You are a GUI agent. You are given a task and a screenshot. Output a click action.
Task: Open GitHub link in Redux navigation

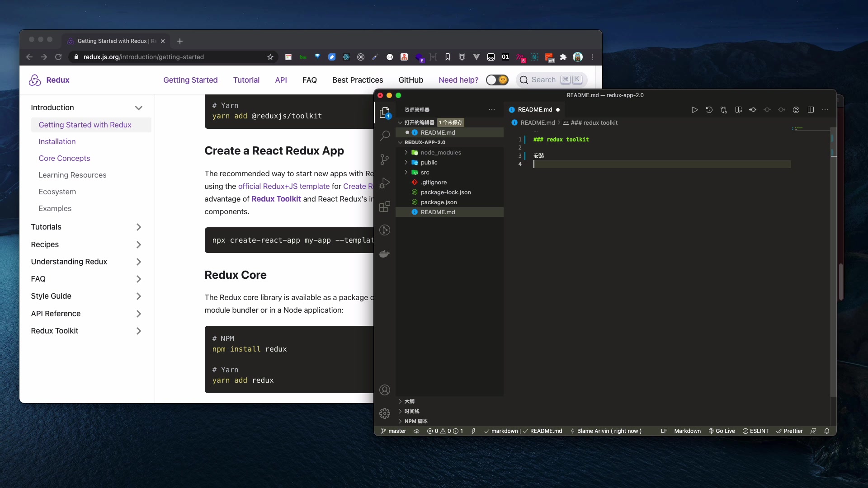410,80
